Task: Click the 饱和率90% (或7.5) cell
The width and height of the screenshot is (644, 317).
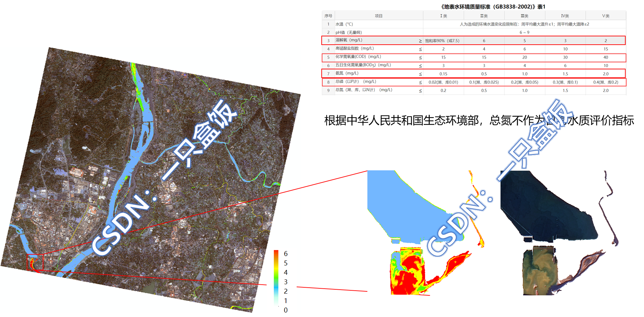Action: pos(442,41)
